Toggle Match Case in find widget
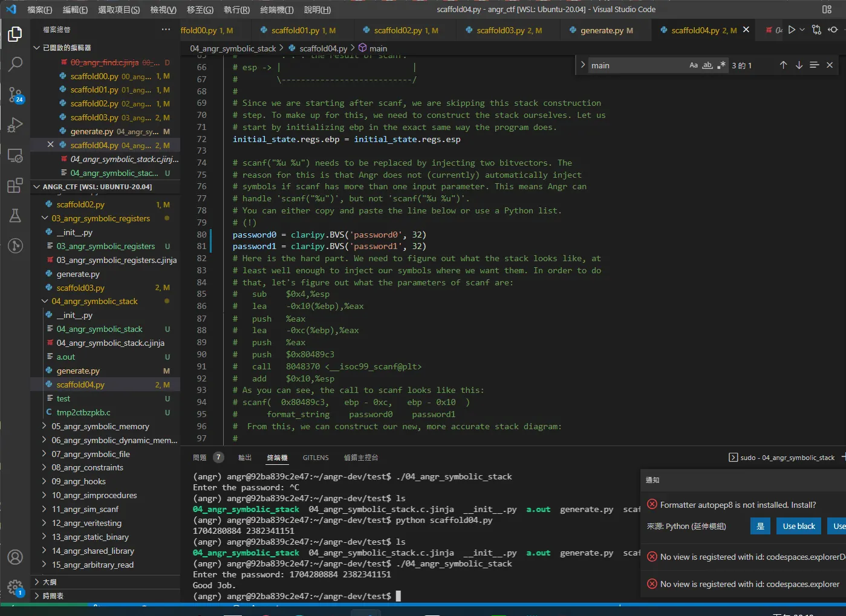Screen dimensions: 846x616 pos(694,65)
